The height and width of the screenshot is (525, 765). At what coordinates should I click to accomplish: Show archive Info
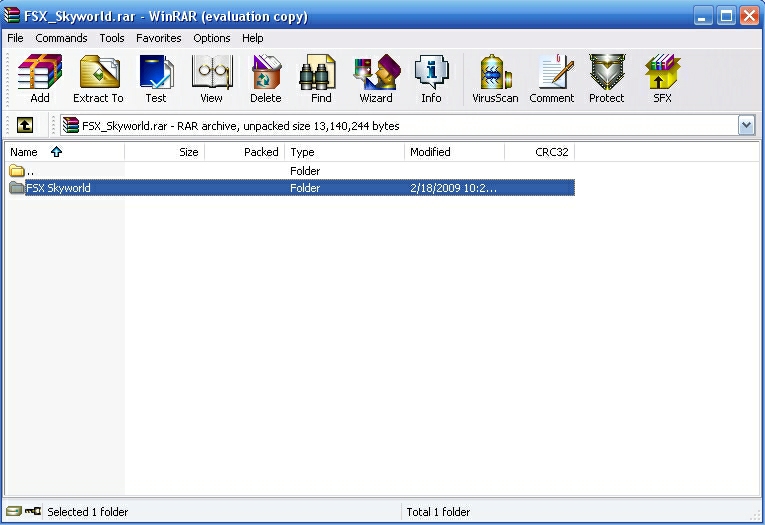coord(431,79)
